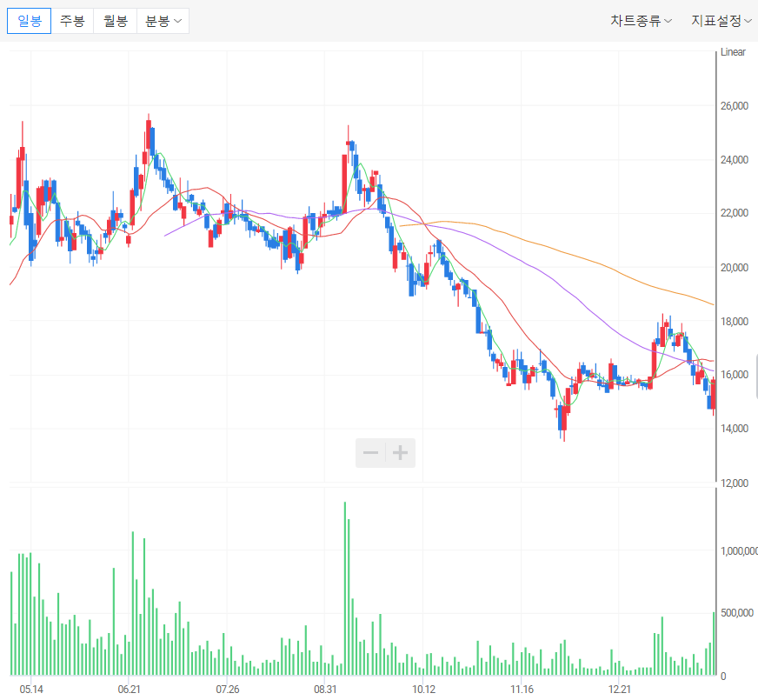Click the 500,000 volume axis label

[737, 613]
